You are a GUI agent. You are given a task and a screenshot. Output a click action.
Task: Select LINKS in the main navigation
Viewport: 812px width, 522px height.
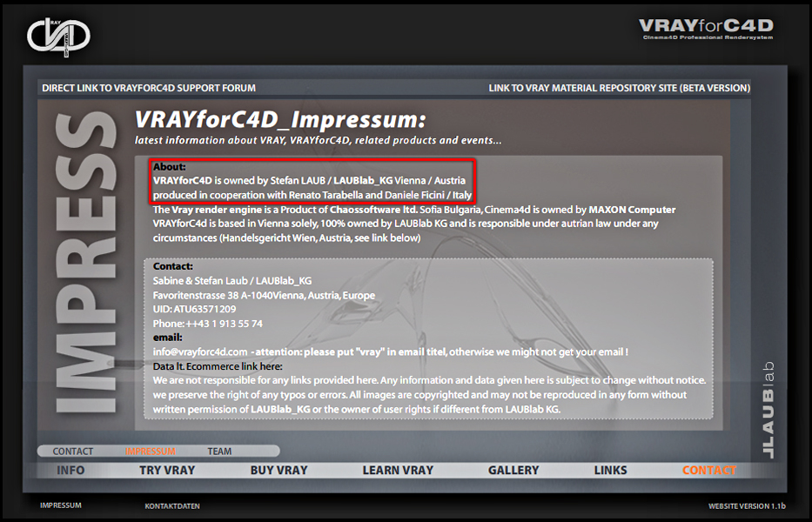click(x=611, y=470)
